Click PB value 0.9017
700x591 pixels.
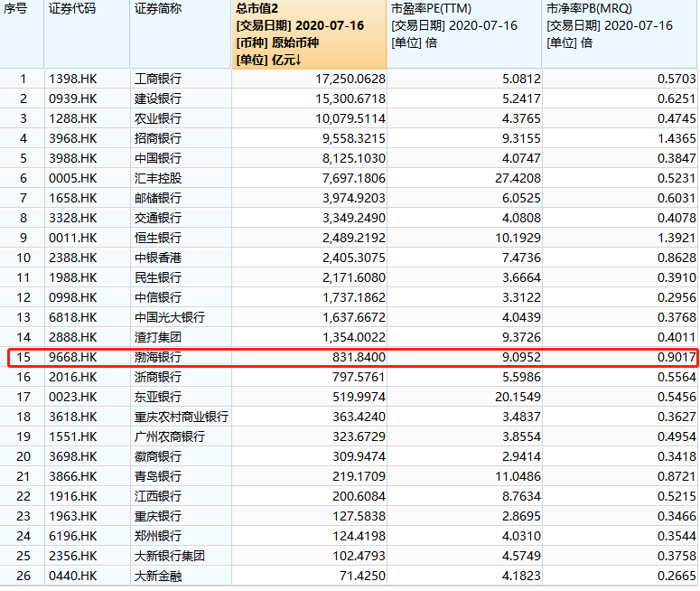(x=677, y=357)
